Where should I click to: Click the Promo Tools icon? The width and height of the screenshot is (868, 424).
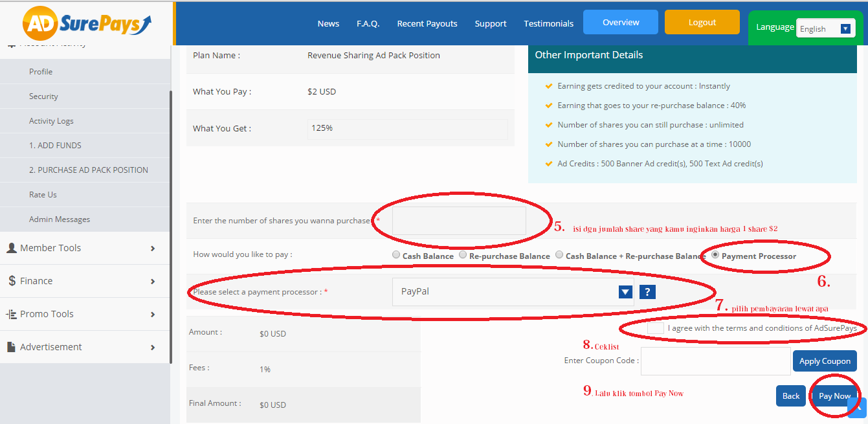tap(11, 314)
